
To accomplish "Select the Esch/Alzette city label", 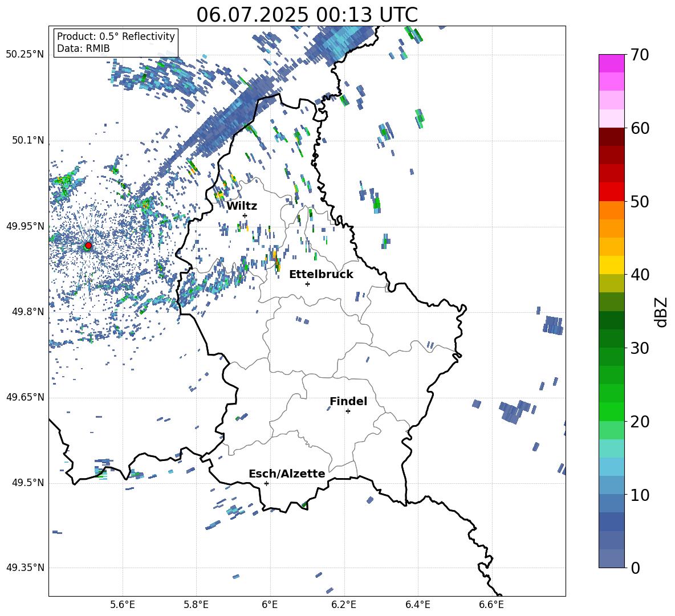I will (287, 474).
